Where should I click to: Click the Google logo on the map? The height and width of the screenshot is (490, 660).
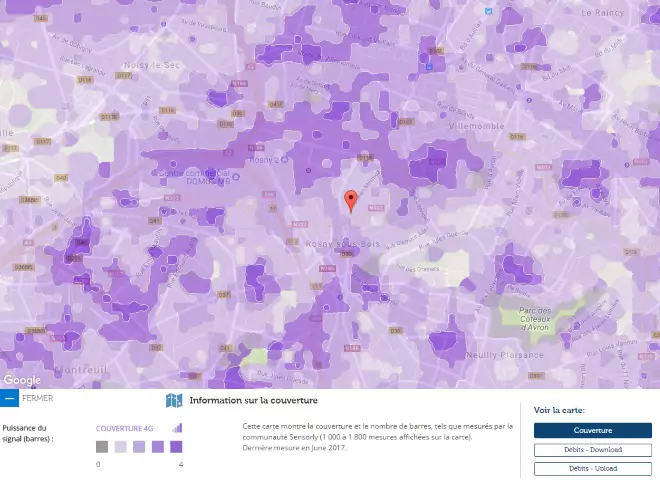tap(22, 380)
